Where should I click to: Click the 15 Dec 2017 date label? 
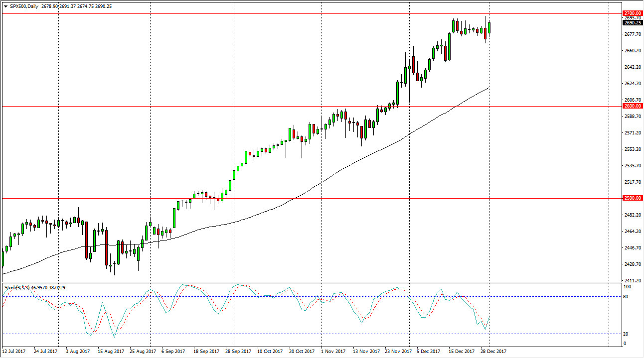461,352
